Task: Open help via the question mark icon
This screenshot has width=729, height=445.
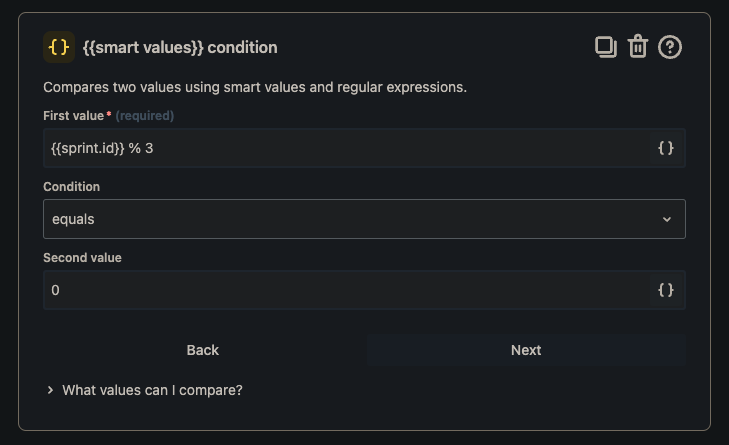Action: (670, 47)
